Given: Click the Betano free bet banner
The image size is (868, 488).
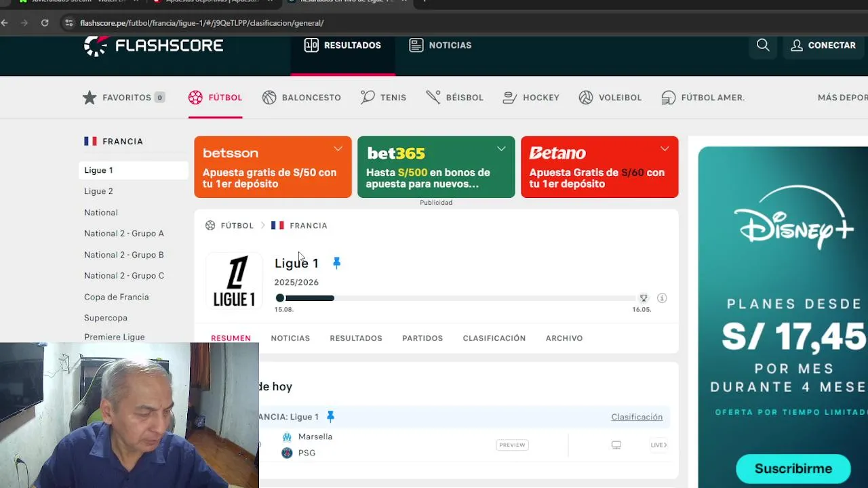Looking at the screenshot, I should (x=599, y=167).
